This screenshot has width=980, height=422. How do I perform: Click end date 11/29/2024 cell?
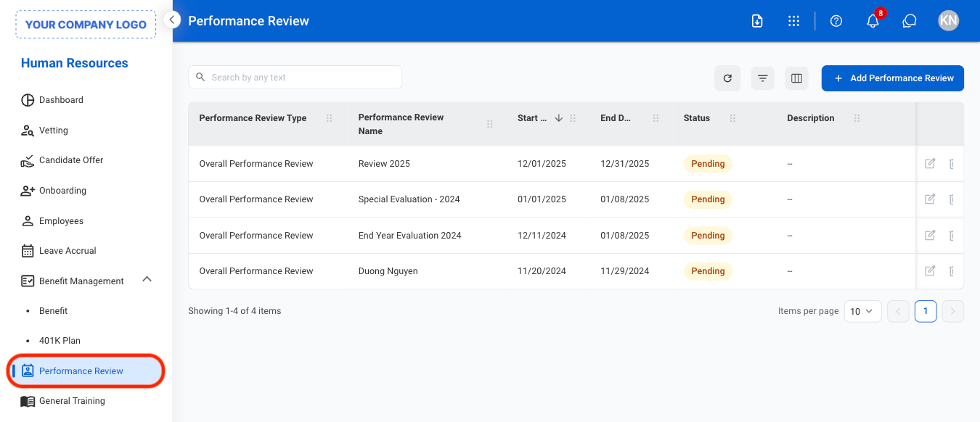point(624,271)
